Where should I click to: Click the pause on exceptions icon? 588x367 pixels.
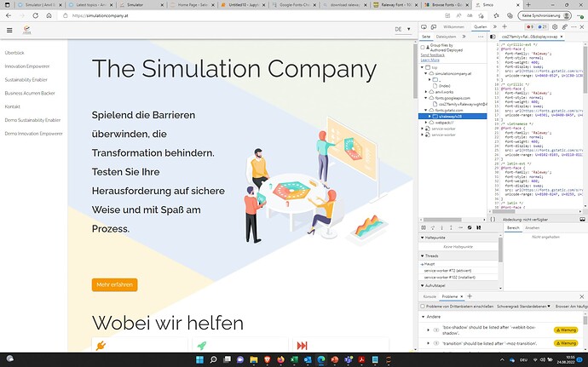479,227
